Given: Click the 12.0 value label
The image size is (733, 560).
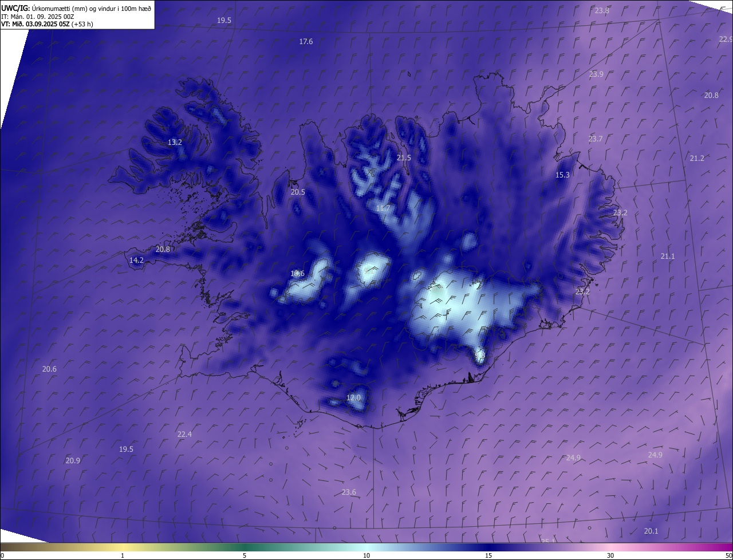Looking at the screenshot, I should (x=354, y=398).
